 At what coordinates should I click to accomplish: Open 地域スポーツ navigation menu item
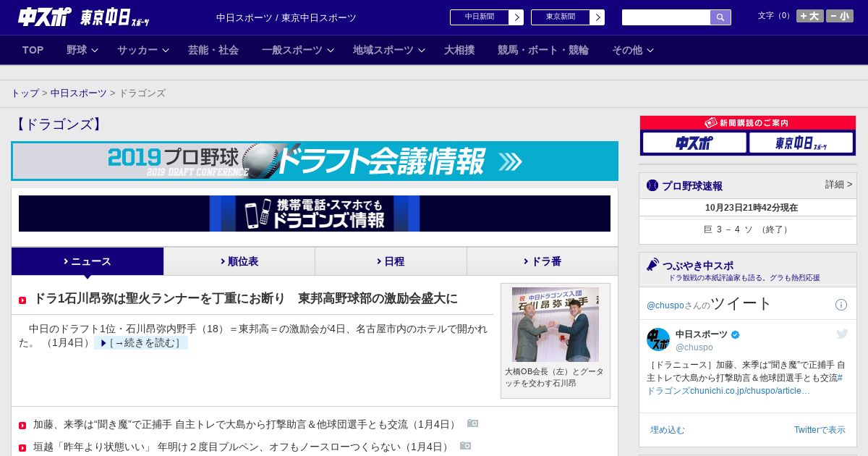pyautogui.click(x=383, y=50)
